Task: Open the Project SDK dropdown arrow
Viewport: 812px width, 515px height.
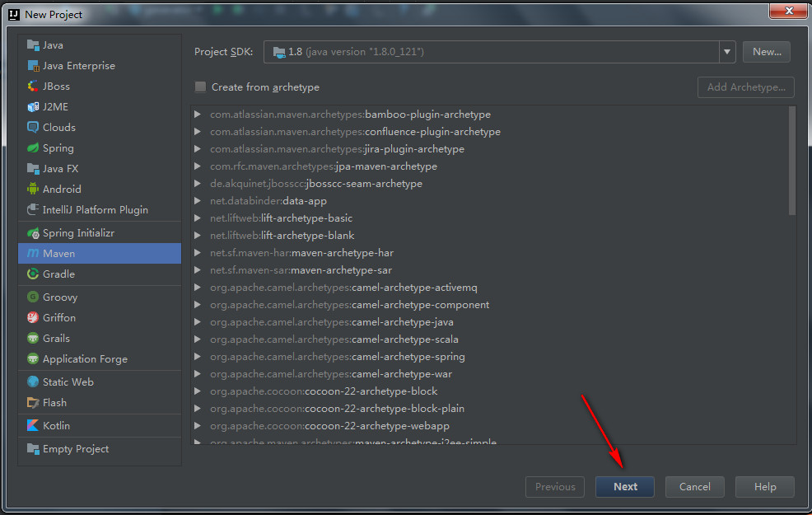Action: (727, 52)
